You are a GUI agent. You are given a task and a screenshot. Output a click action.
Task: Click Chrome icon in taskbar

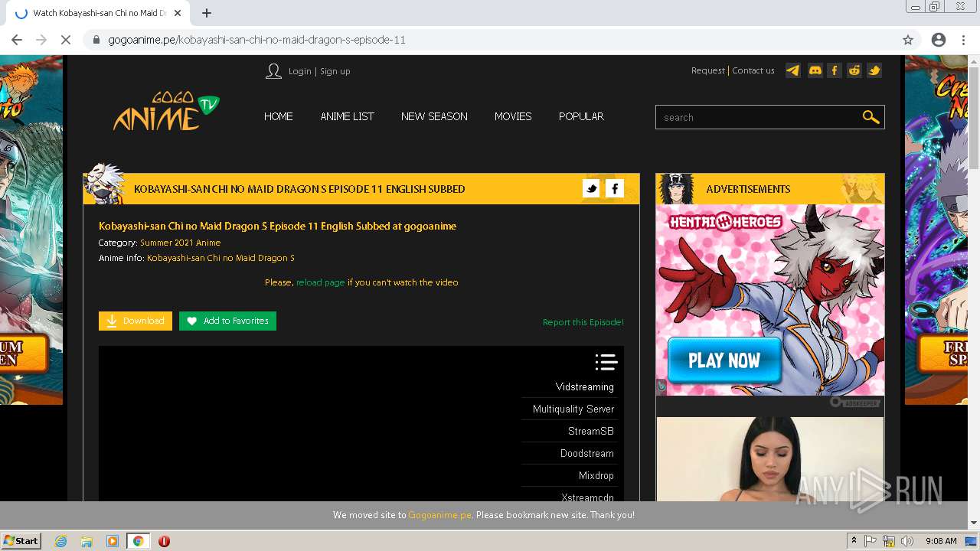[x=138, y=541]
